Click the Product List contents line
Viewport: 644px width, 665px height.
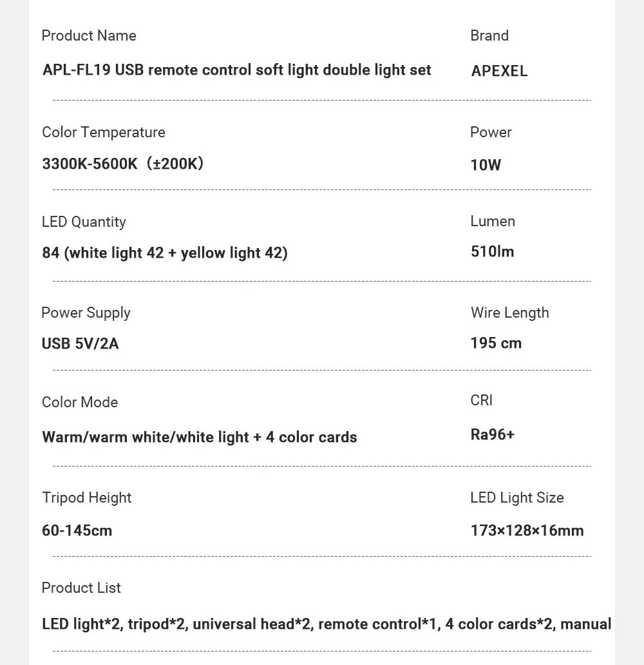326,624
